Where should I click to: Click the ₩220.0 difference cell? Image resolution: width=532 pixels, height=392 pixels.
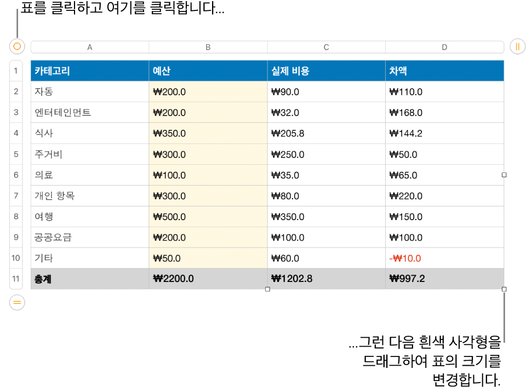(444, 195)
